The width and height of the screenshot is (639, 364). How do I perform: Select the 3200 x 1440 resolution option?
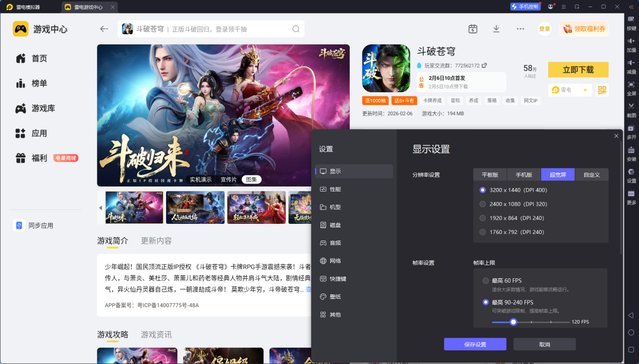[514, 190]
